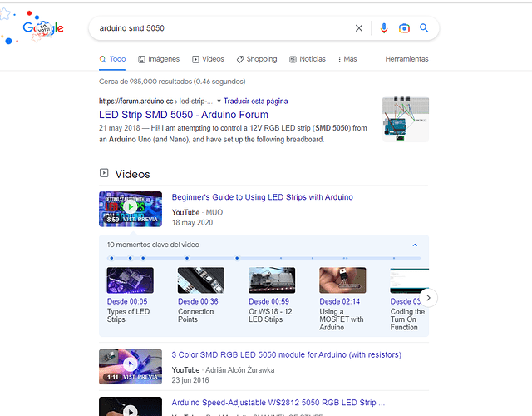Click 'Desde 00:36' timestamp link
The image size is (532, 416).
(198, 301)
